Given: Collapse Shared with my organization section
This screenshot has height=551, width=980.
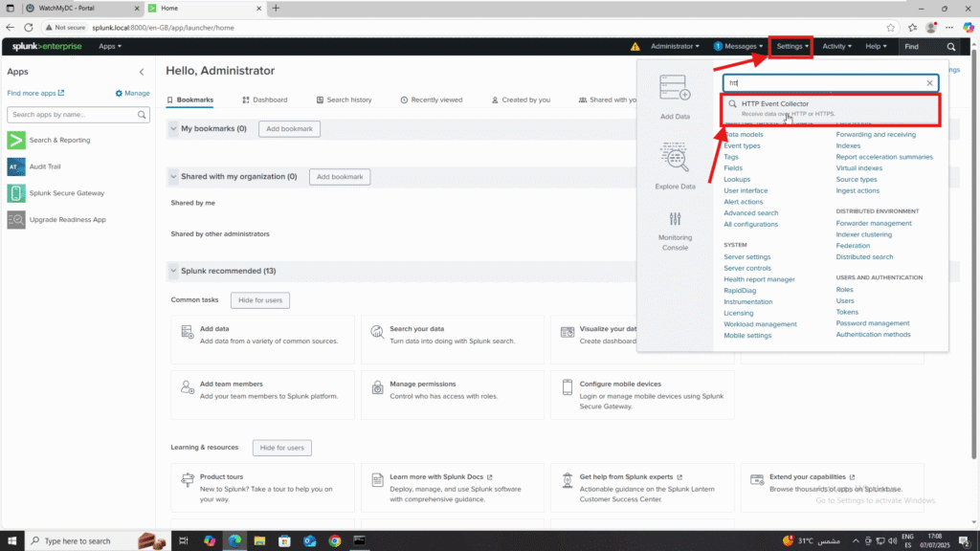Looking at the screenshot, I should [174, 177].
